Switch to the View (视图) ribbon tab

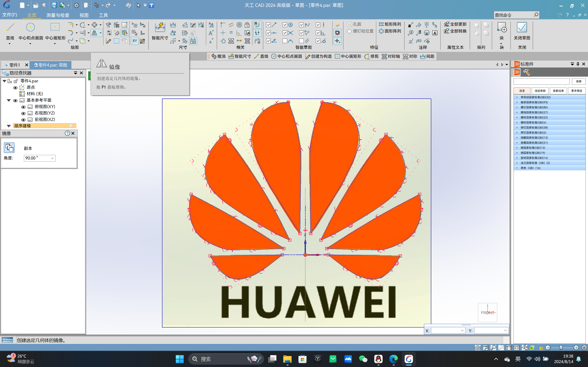(x=84, y=15)
